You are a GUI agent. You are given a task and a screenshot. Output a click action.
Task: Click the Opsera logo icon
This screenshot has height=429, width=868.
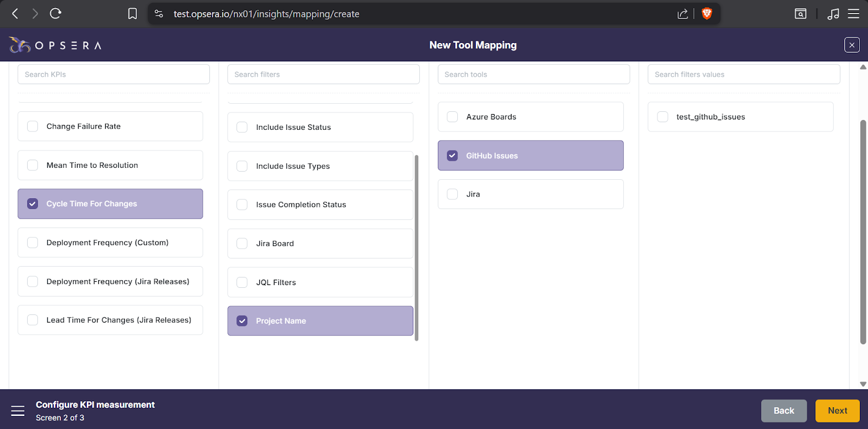[x=20, y=45]
